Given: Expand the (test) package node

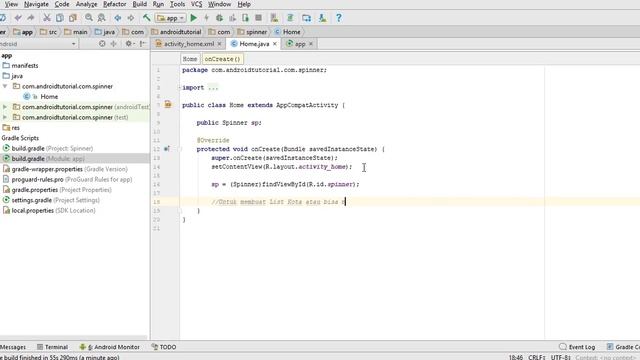Looking at the screenshot, I should (x=5, y=117).
